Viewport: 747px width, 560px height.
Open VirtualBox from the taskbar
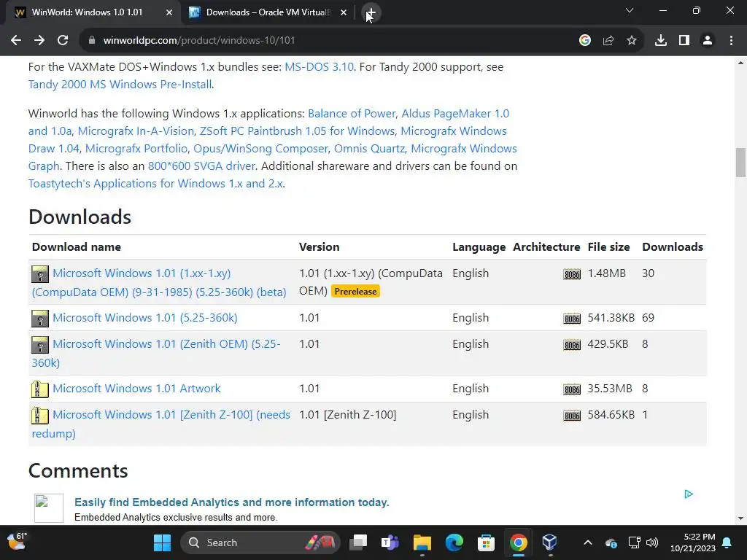pyautogui.click(x=550, y=542)
